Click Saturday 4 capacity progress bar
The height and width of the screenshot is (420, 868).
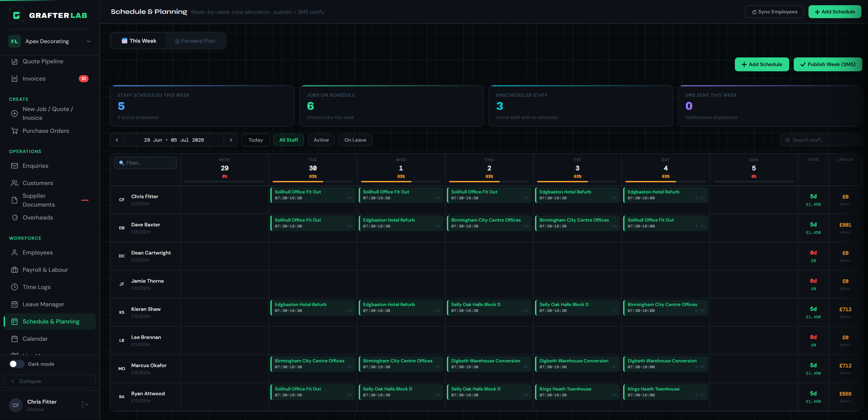point(665,182)
